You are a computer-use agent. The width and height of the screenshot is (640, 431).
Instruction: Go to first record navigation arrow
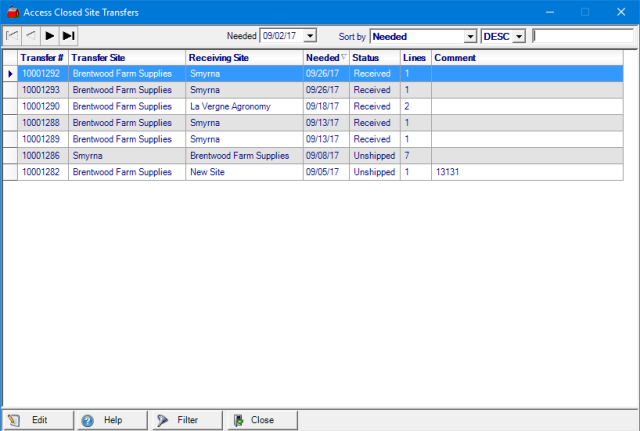pyautogui.click(x=12, y=36)
